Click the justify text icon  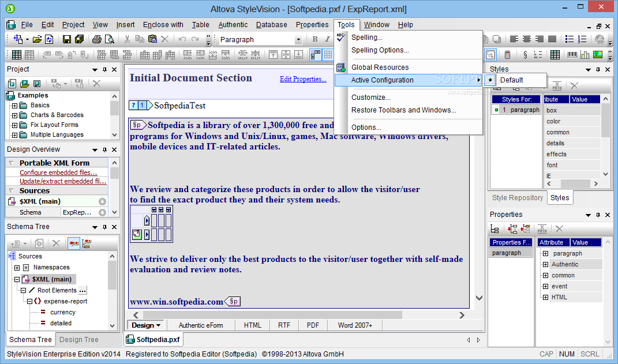552,39
